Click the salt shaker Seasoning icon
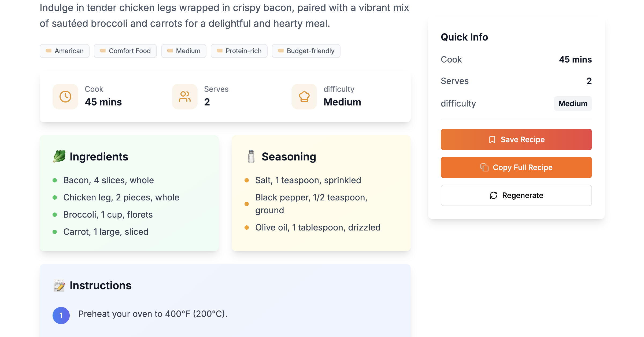This screenshot has height=337, width=644. click(251, 156)
